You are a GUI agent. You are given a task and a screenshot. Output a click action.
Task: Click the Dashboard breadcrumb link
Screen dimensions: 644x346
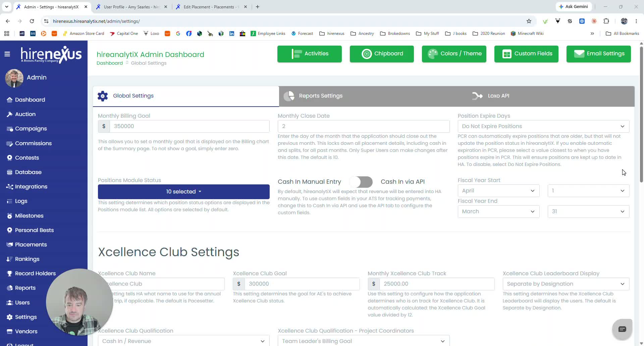click(x=110, y=63)
